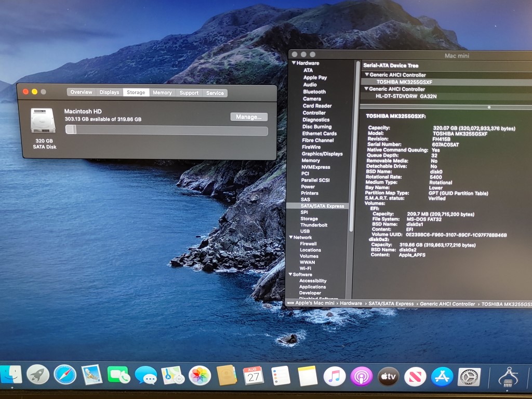The height and width of the screenshot is (399, 532).
Task: Open System Preferences gear icon
Action: click(x=469, y=377)
